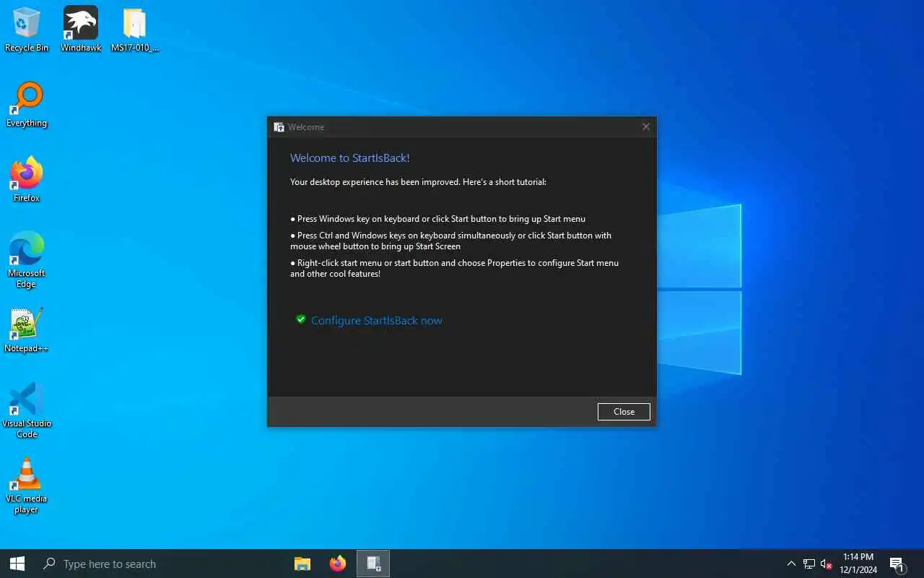Select the Notepad++ desktop shortcut

[x=27, y=330]
